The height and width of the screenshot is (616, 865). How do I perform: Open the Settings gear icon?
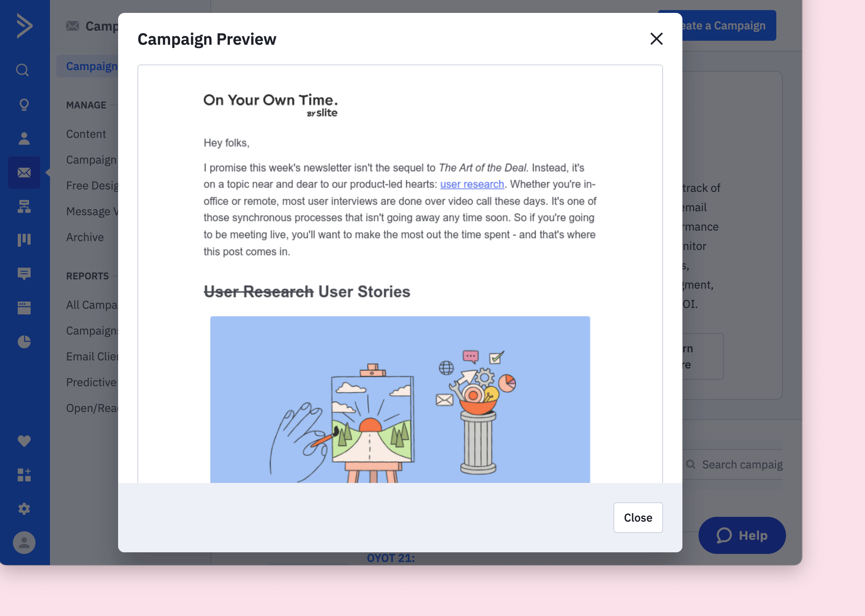(x=24, y=509)
